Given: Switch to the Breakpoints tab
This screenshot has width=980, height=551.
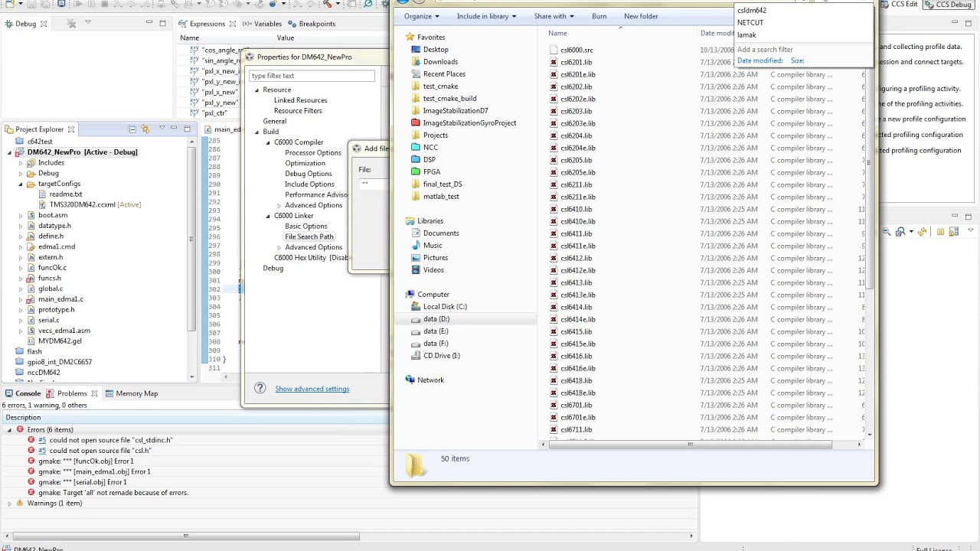Looking at the screenshot, I should point(312,24).
